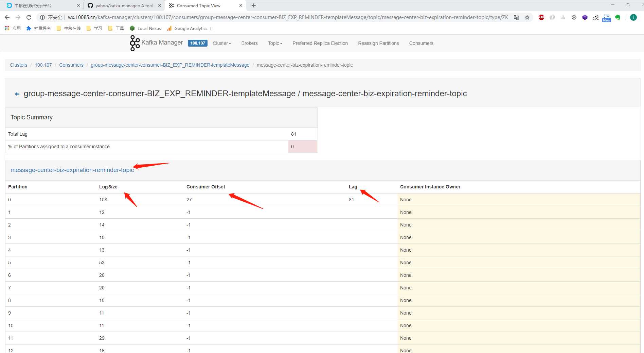Open the 工具 bookmark folder
This screenshot has width=644, height=353.
[x=116, y=28]
